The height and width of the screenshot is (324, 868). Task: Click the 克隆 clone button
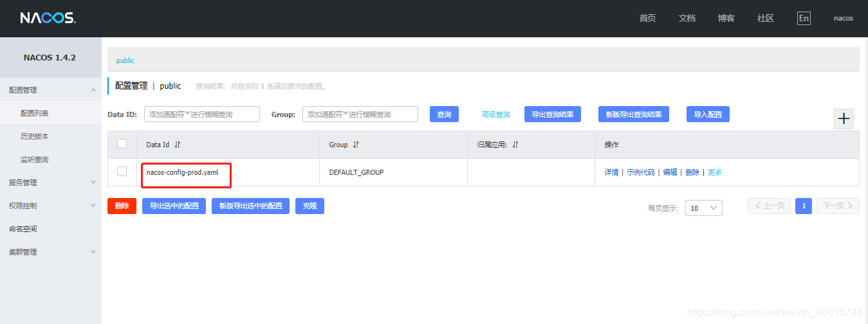(309, 206)
